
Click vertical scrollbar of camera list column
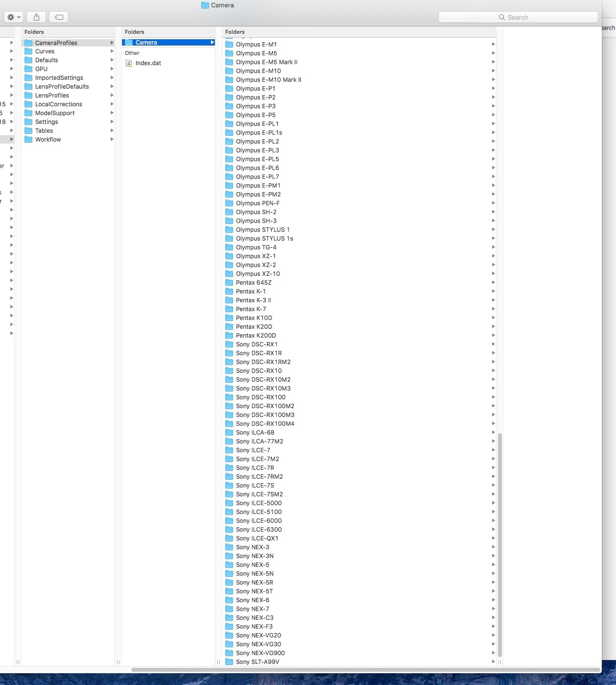(500, 545)
